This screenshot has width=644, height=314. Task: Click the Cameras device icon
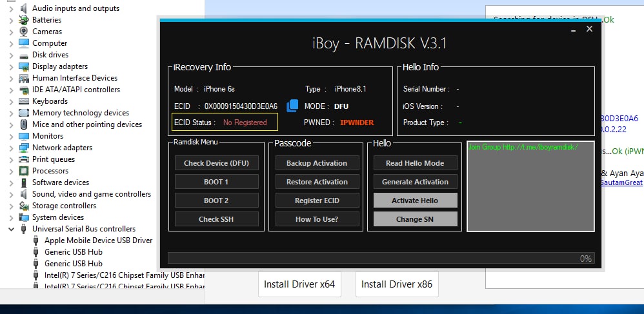(x=24, y=32)
